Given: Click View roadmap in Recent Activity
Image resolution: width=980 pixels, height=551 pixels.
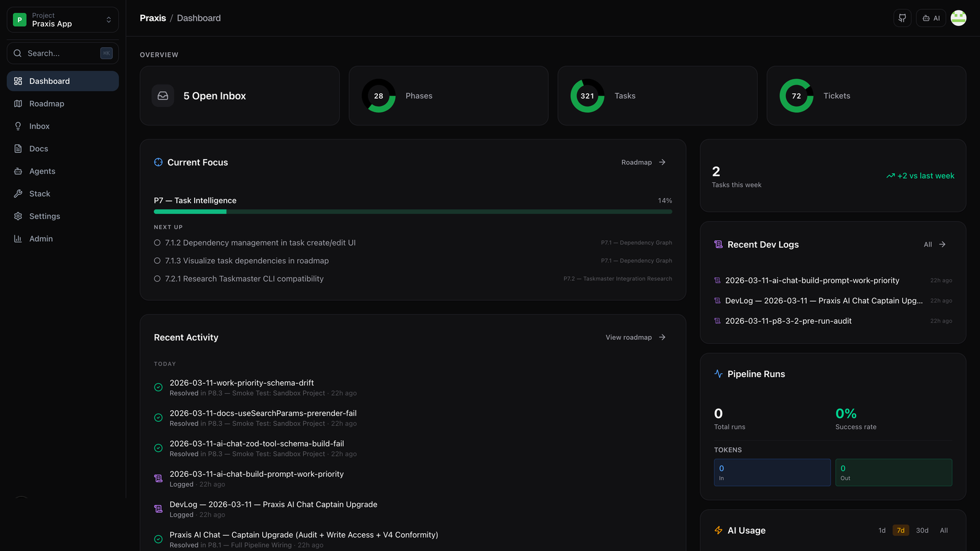Looking at the screenshot, I should click(634, 337).
